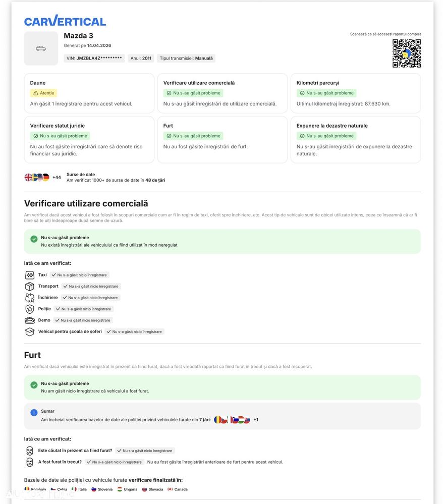Click the QR code for the full report
The image size is (445, 504).
click(406, 53)
